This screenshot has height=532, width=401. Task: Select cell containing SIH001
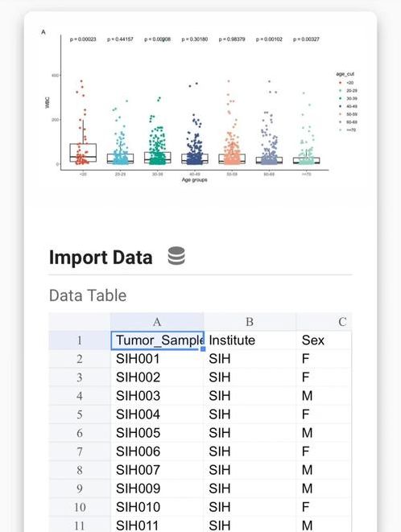[x=157, y=359]
